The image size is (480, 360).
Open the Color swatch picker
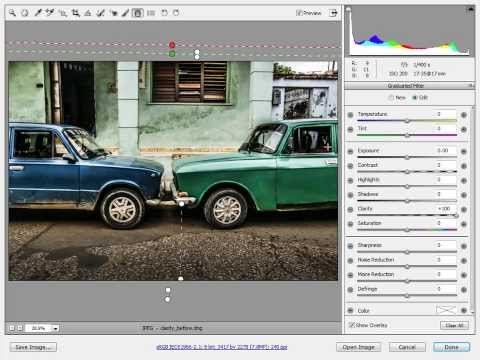446,310
